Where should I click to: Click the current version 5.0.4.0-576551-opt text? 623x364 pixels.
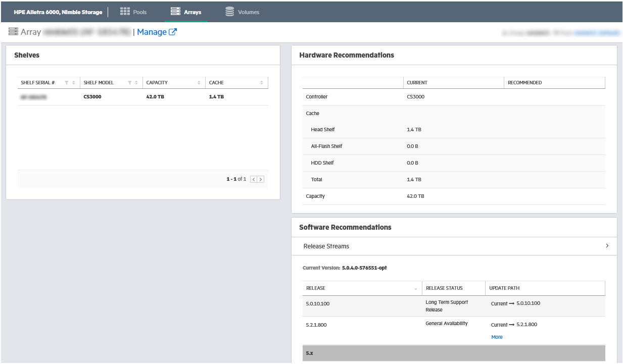[x=364, y=268]
